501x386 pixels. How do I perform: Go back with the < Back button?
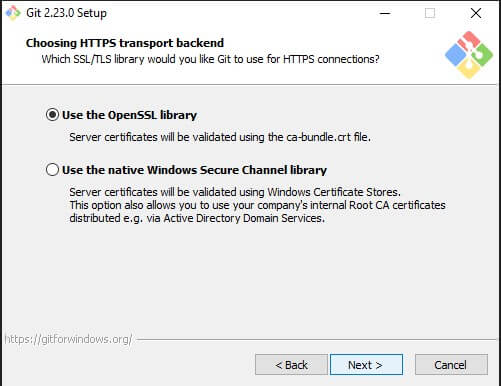pyautogui.click(x=291, y=365)
